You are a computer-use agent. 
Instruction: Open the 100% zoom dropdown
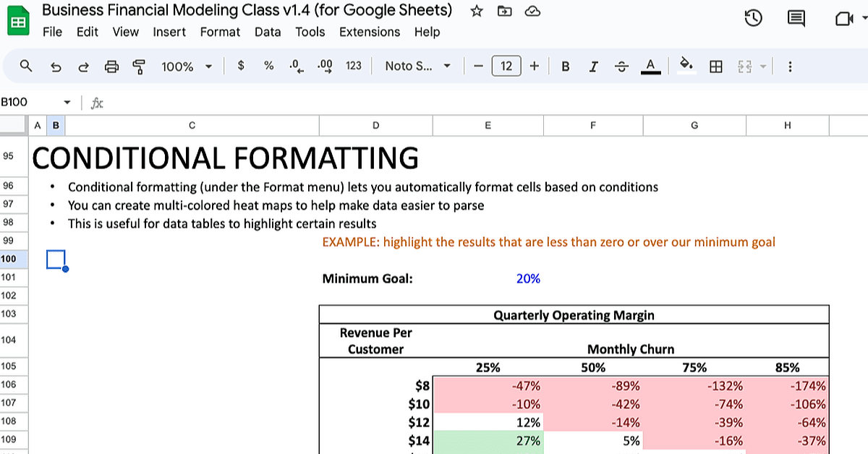(187, 67)
